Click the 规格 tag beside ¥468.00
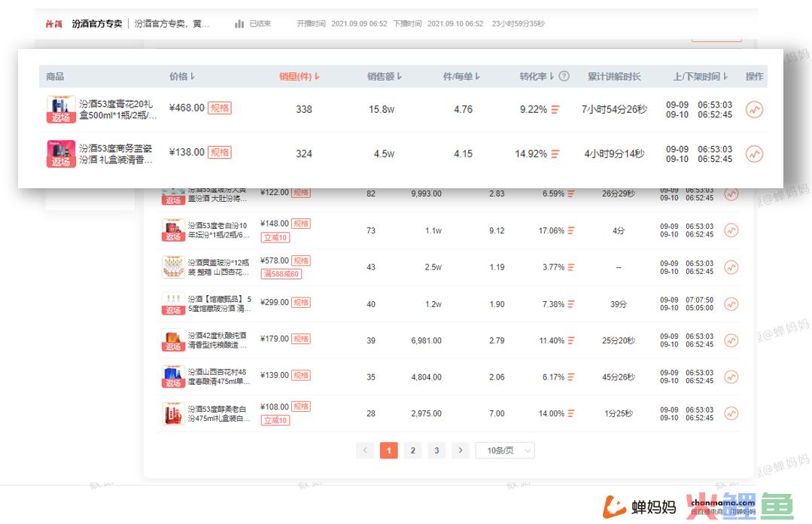Image resolution: width=812 pixels, height=524 pixels. click(220, 108)
